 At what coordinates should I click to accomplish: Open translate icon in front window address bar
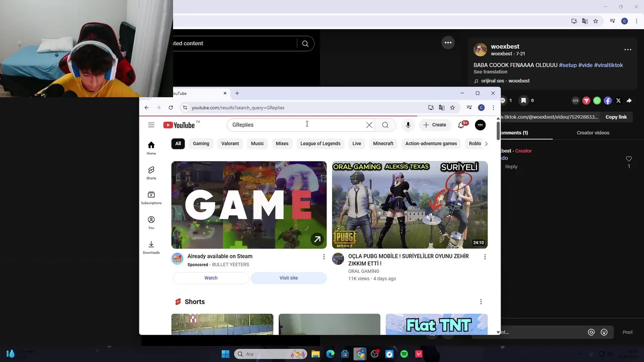tap(442, 108)
